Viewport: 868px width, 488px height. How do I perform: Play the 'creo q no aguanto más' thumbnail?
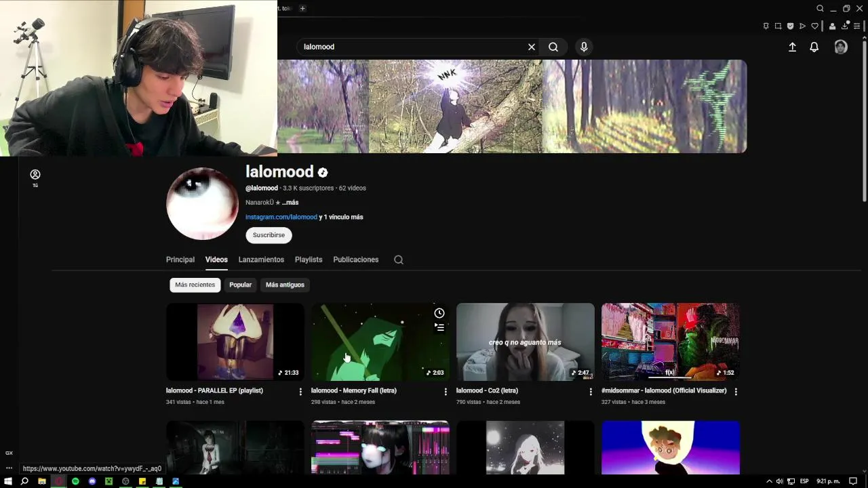coord(526,342)
